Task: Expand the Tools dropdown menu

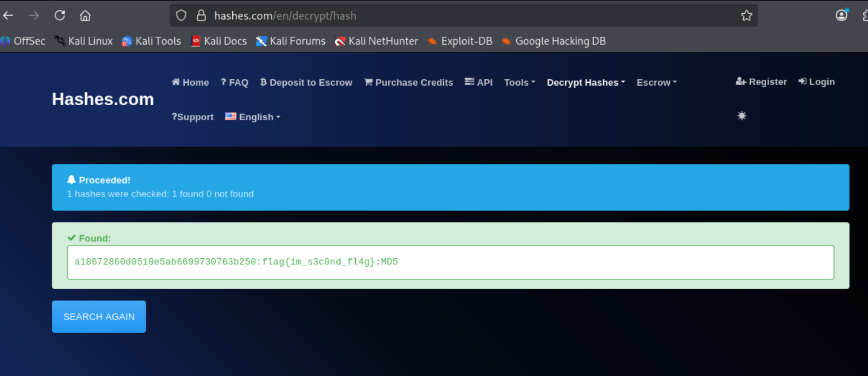Action: click(520, 82)
